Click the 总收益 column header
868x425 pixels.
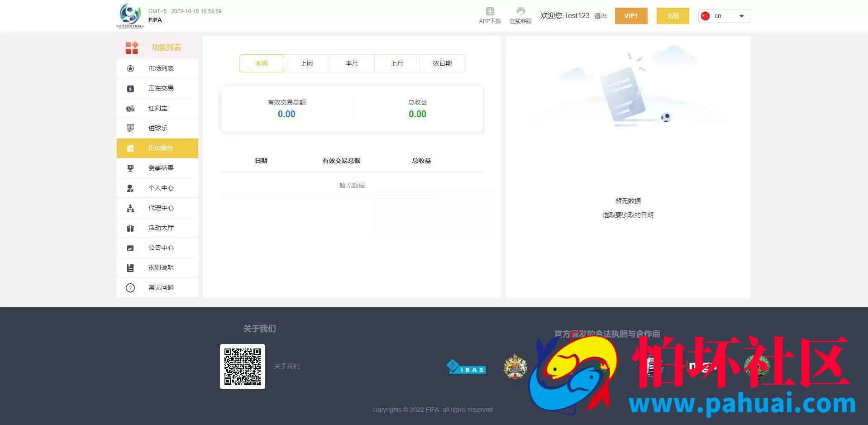coord(421,161)
